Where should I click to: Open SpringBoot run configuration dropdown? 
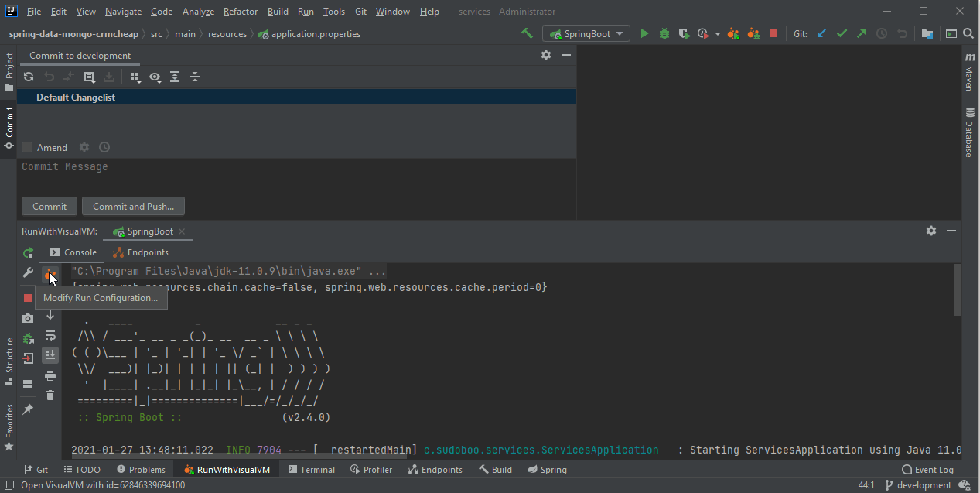point(586,34)
